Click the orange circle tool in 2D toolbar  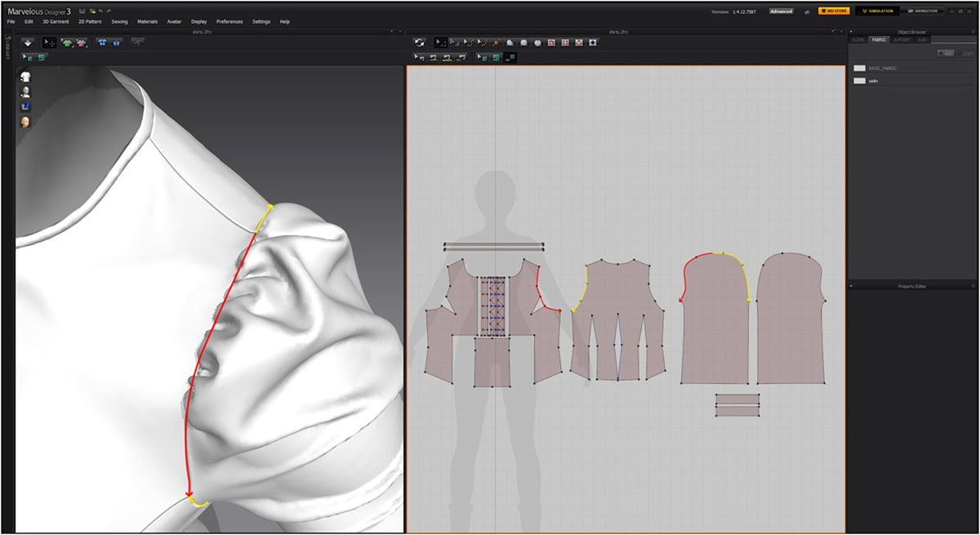(496, 42)
